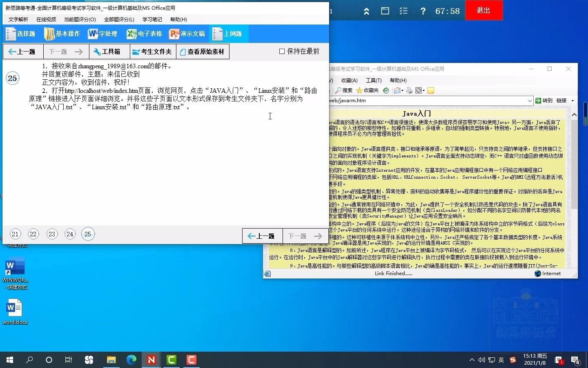Open the 全部题评分(L) menu
The image size is (588, 368).
(119, 20)
